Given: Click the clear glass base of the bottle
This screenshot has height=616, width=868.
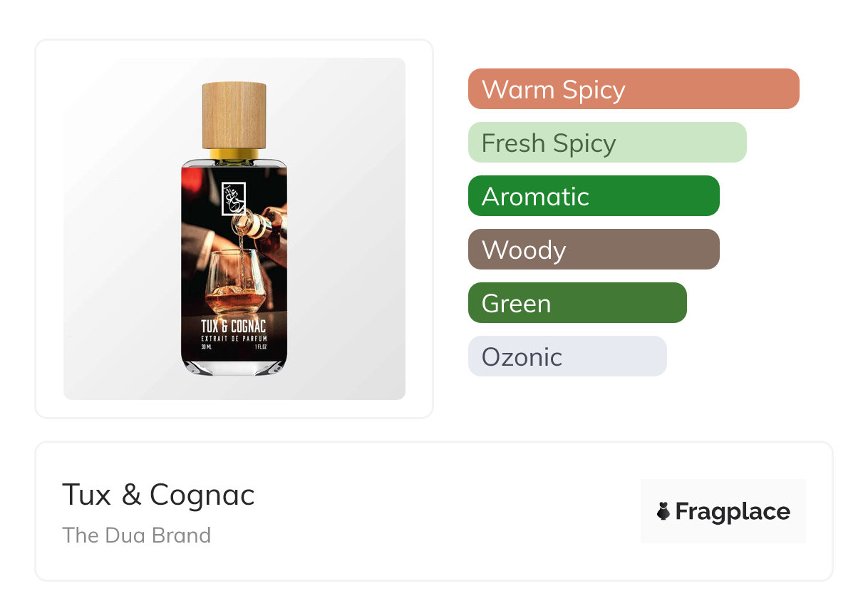Looking at the screenshot, I should point(234,366).
